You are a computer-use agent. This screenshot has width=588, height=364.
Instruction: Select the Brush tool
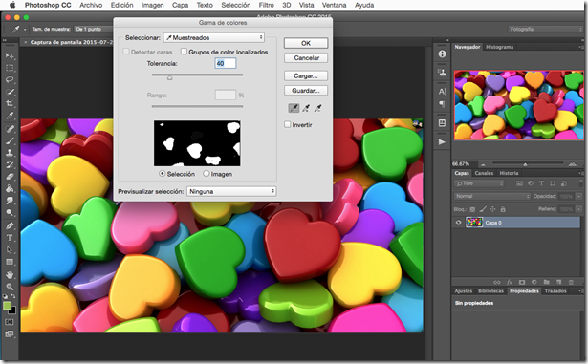(10, 141)
